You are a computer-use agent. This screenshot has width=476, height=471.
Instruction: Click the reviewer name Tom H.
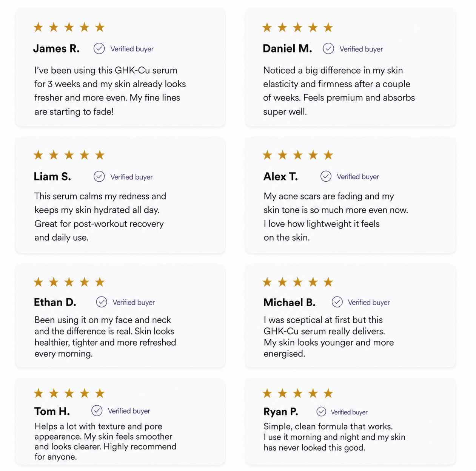tap(52, 411)
